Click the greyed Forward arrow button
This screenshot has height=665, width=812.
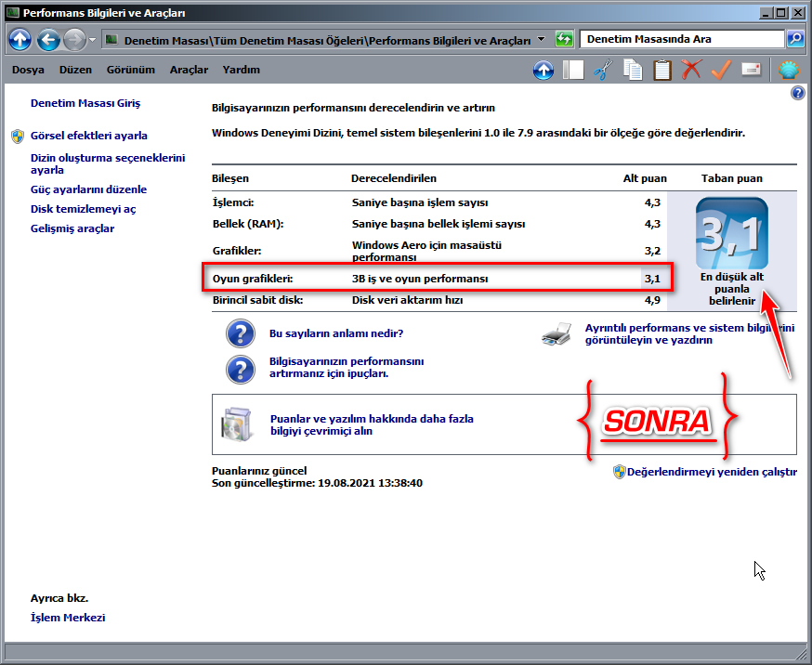click(x=74, y=39)
